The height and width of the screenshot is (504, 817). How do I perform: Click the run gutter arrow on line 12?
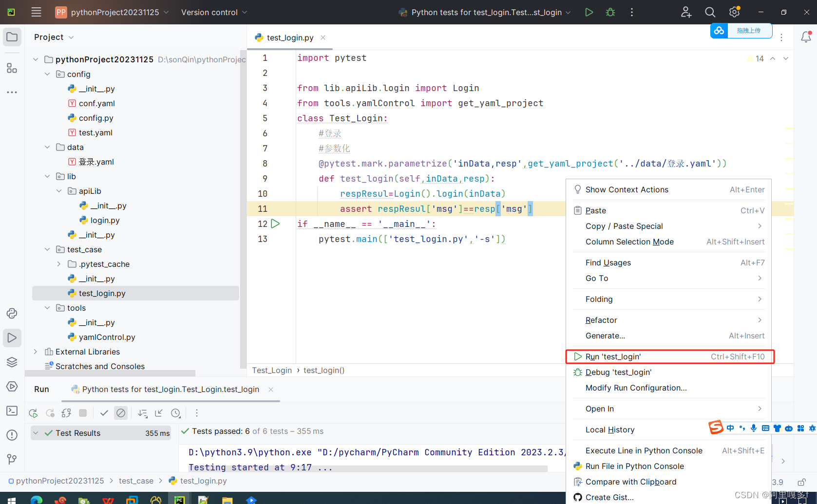point(275,224)
